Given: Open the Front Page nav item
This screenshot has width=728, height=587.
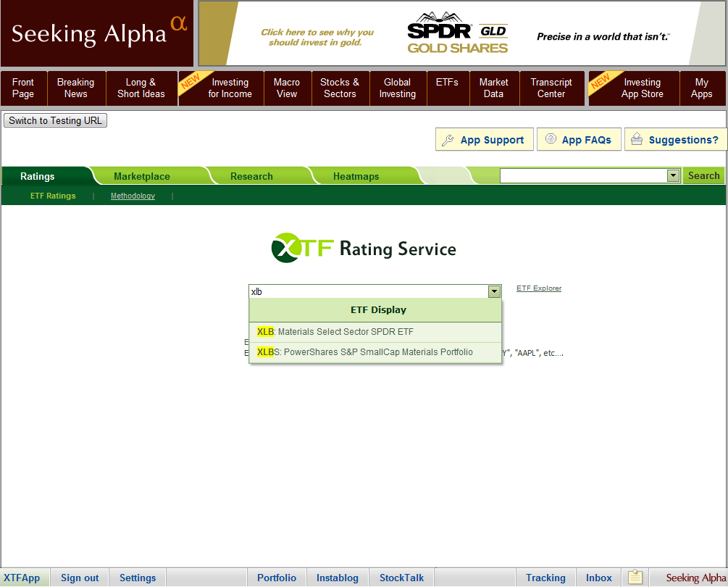Looking at the screenshot, I should (23, 88).
